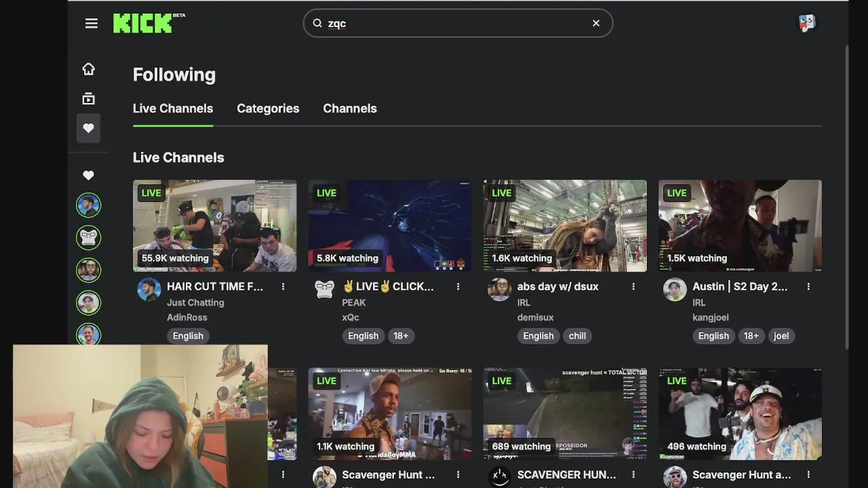Open the demisux stream thumbnail
The width and height of the screenshot is (868, 488).
point(565,226)
